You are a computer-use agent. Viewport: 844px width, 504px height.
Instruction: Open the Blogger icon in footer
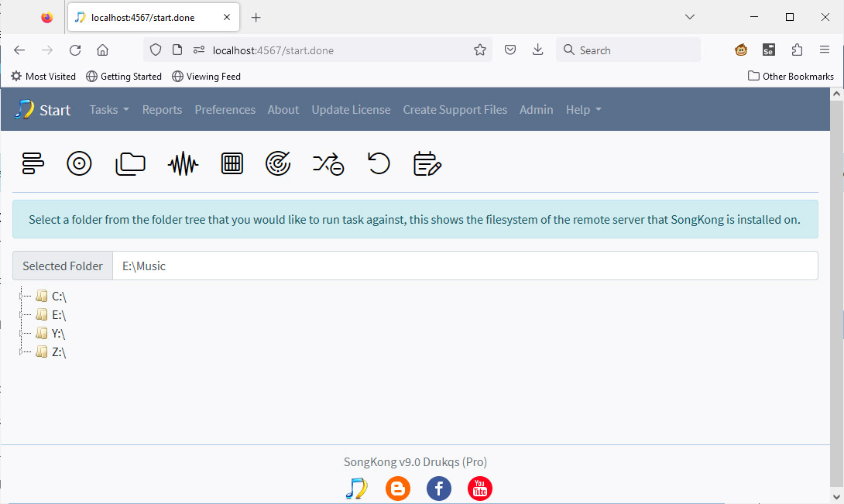pyautogui.click(x=398, y=489)
